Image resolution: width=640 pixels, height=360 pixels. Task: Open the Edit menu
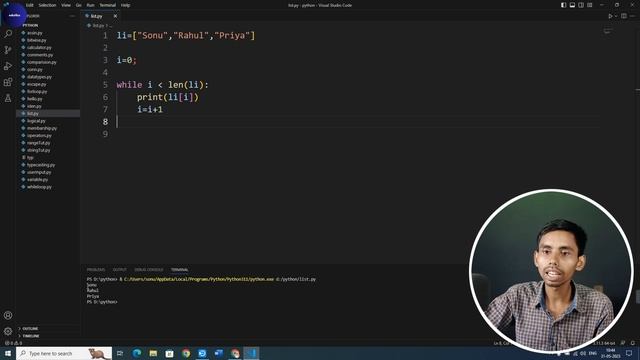(30, 5)
